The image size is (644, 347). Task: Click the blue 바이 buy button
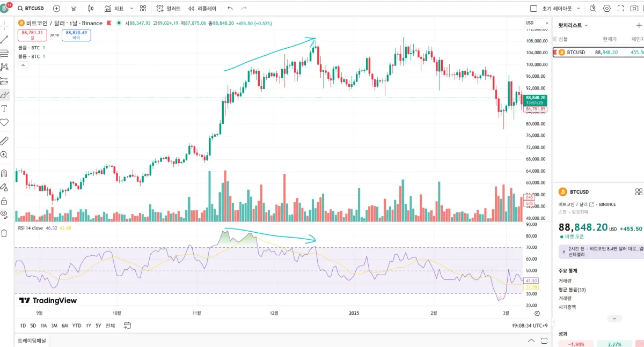[75, 33]
